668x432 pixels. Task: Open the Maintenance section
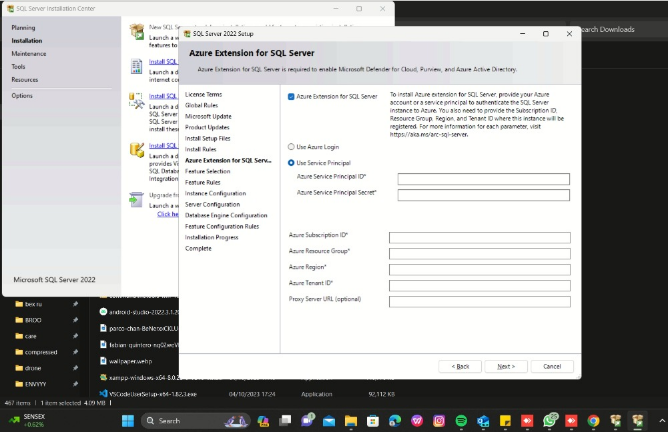click(x=28, y=54)
